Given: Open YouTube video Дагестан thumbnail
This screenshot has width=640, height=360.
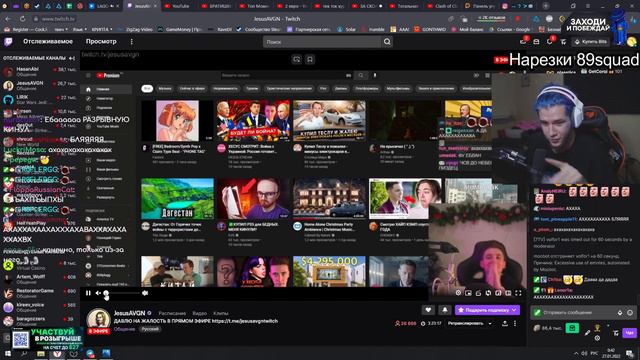Looking at the screenshot, I should [x=178, y=198].
